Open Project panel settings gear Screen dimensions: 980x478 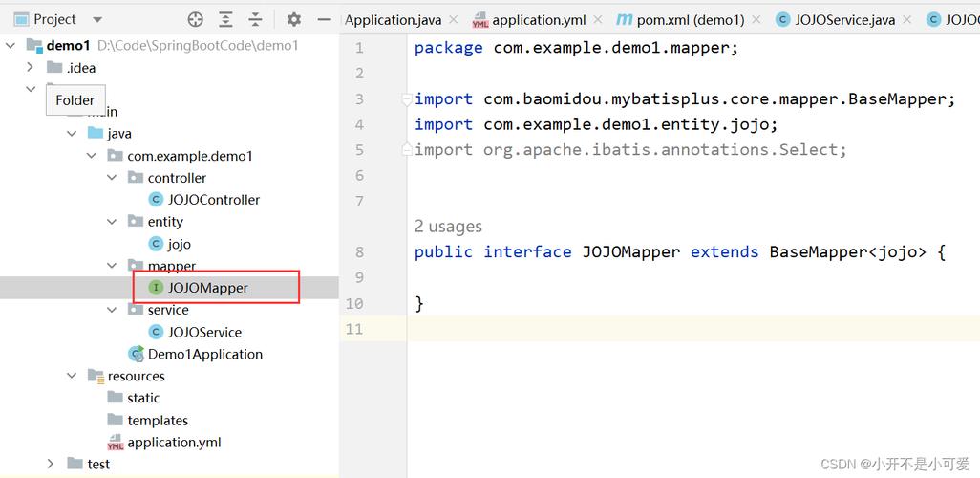tap(294, 20)
